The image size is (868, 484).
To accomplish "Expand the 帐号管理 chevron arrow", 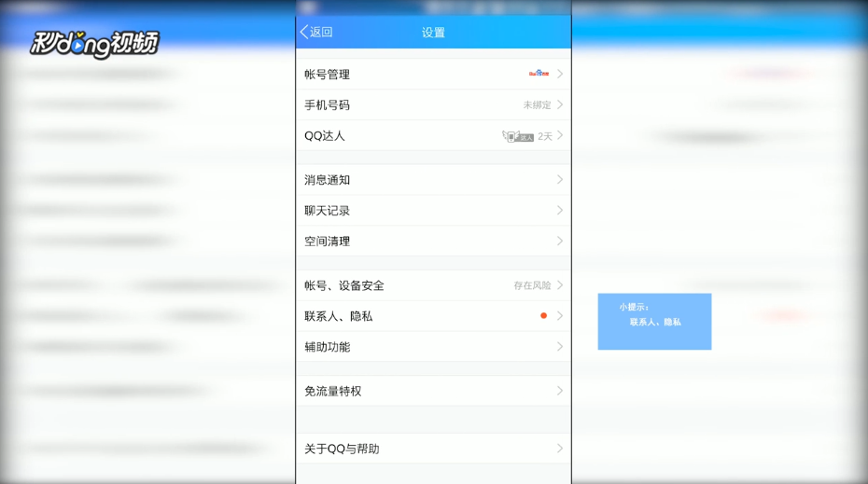I will coord(560,74).
